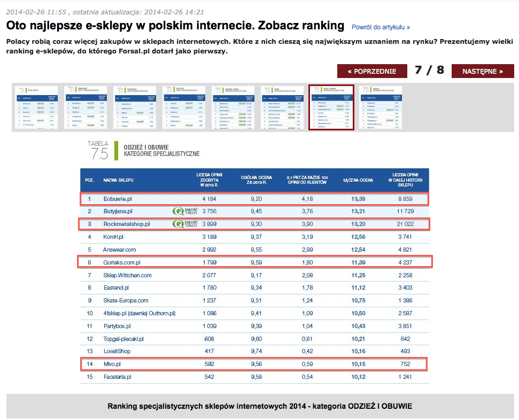Click the '0,1 PKT ZA KAŻDE 100 OPINII' header
This screenshot has width=519, height=420.
pyautogui.click(x=307, y=180)
